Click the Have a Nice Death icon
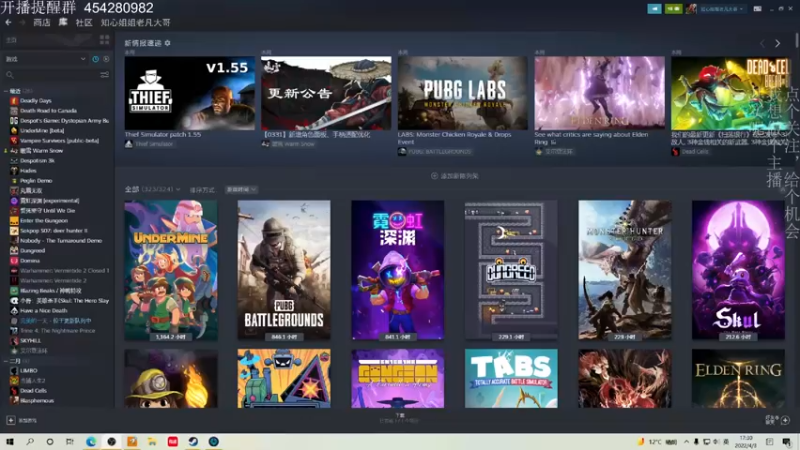The image size is (800, 450). click(x=14, y=311)
